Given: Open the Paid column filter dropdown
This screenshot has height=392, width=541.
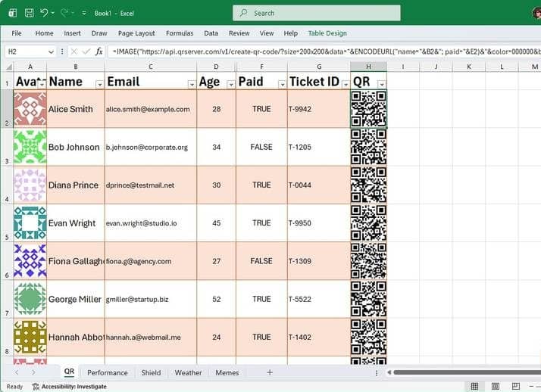Looking at the screenshot, I should pyautogui.click(x=282, y=84).
